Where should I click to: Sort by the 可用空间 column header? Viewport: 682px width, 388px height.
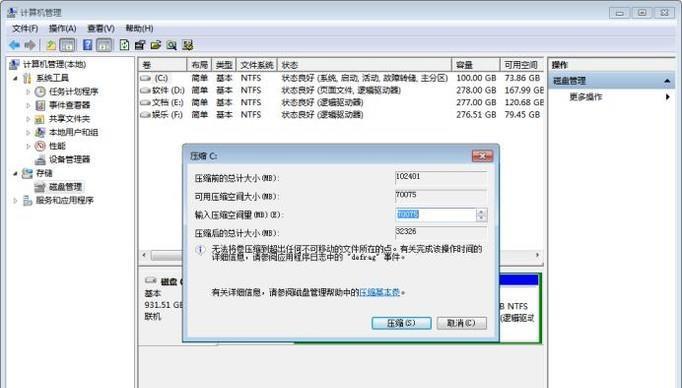pyautogui.click(x=522, y=65)
